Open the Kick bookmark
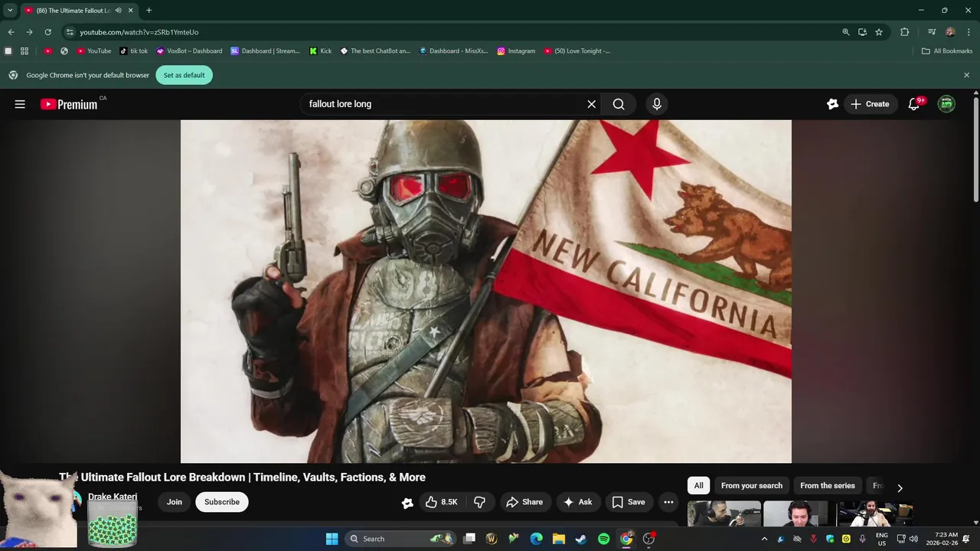This screenshot has height=551, width=980. click(x=321, y=51)
